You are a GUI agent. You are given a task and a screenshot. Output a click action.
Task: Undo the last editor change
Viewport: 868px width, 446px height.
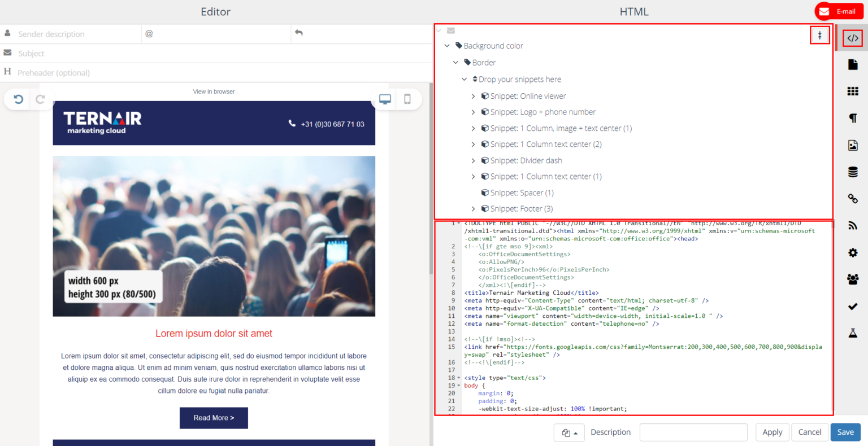[x=19, y=99]
